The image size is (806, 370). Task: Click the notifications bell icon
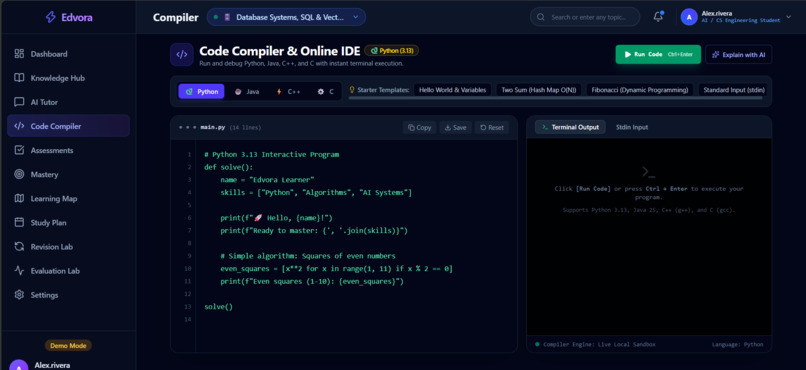click(658, 17)
